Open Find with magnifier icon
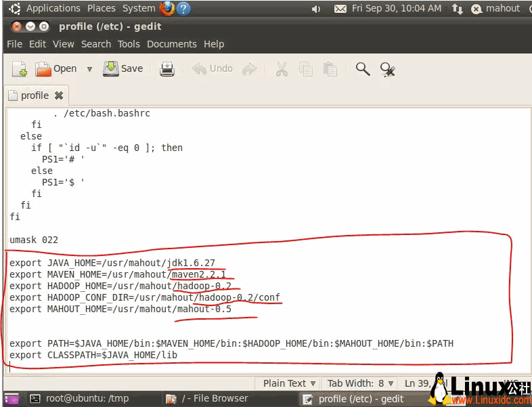Viewport: 532px width, 407px height. 363,69
